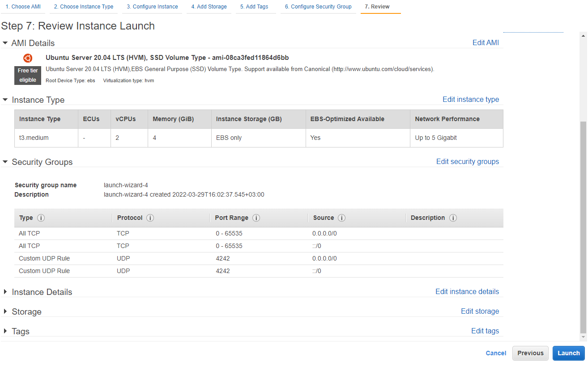This screenshot has width=588, height=366.
Task: Expand the Instance Details section
Action: tap(5, 292)
